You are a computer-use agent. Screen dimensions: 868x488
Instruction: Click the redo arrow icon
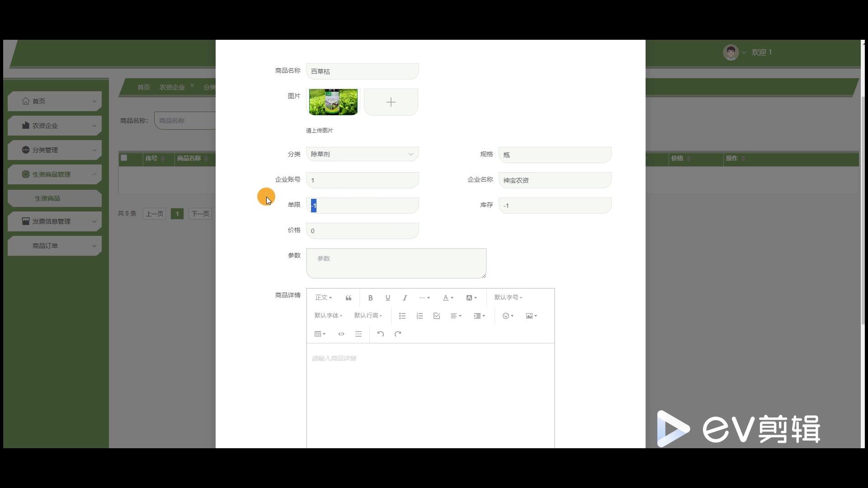[x=398, y=334]
